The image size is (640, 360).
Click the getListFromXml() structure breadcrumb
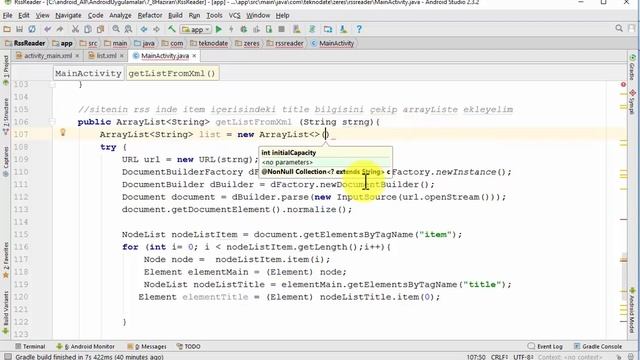coord(172,73)
